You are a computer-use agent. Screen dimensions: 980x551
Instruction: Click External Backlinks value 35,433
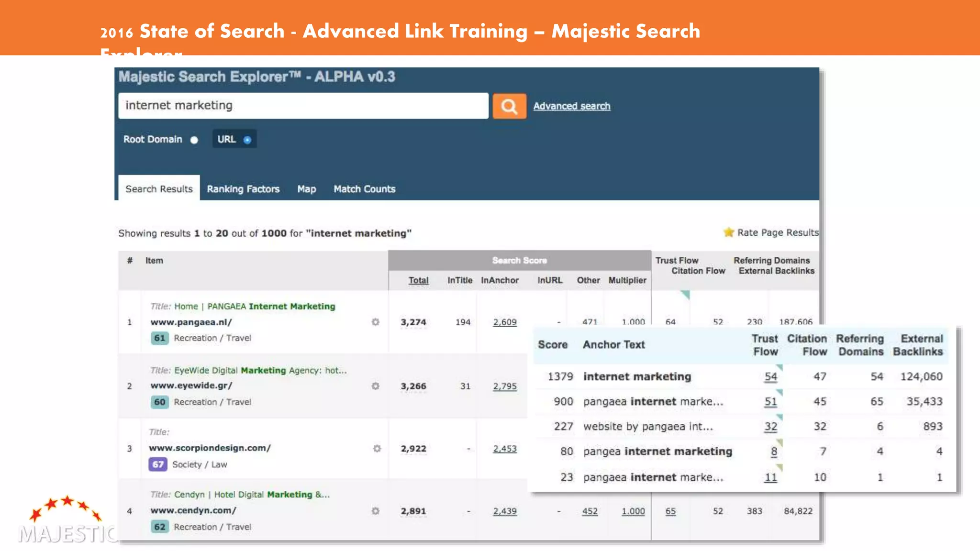[924, 402]
